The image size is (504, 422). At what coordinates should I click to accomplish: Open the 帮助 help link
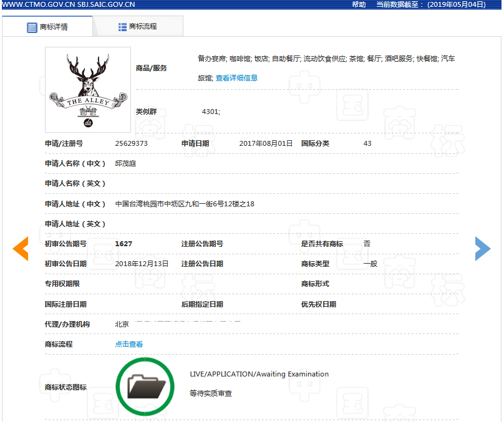359,4
